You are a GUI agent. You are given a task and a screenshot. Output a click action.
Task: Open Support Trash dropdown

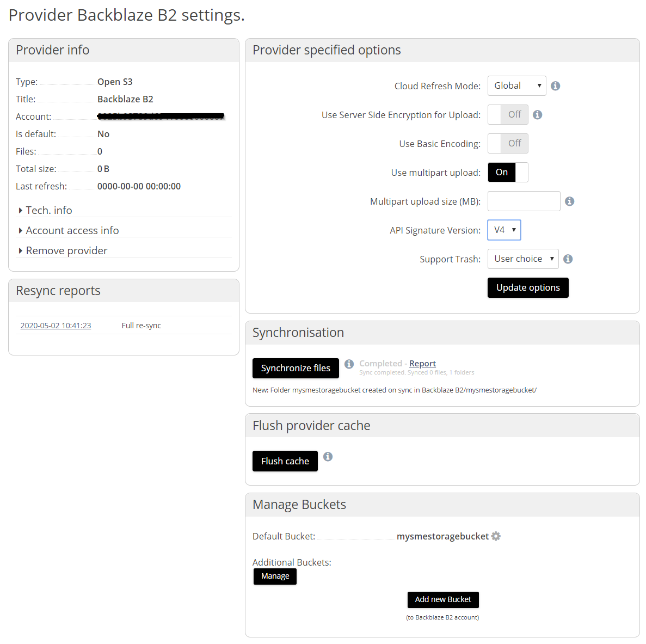523,259
